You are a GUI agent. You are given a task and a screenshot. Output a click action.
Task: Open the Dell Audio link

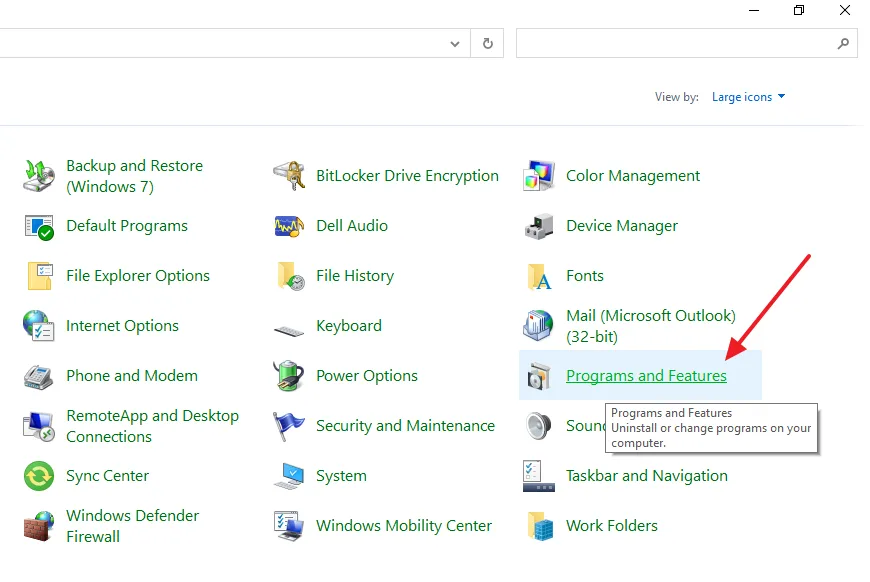coord(352,226)
